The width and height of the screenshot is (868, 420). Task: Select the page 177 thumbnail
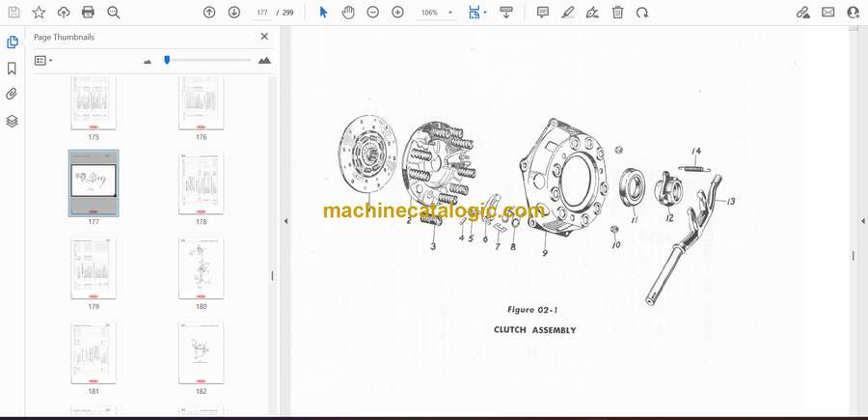[94, 182]
